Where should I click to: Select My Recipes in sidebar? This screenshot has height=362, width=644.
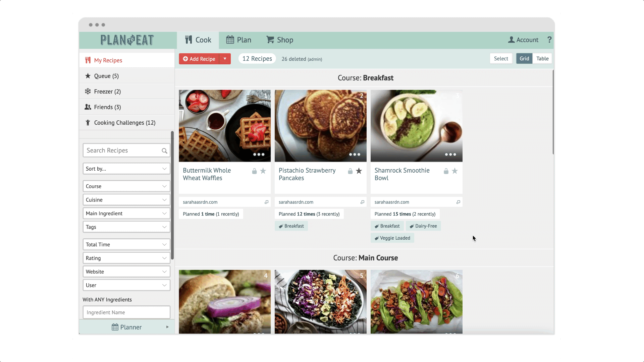coord(127,60)
